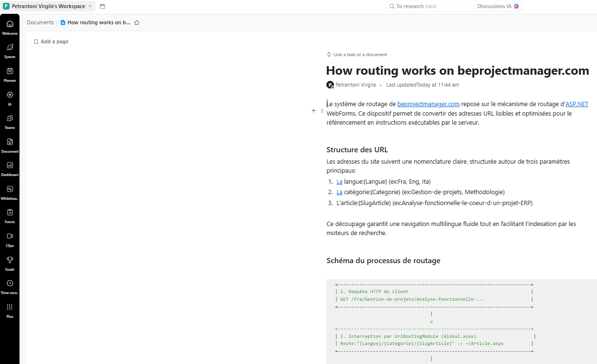Open the Welcome sidebar icon
The width and height of the screenshot is (597, 364).
point(10,24)
